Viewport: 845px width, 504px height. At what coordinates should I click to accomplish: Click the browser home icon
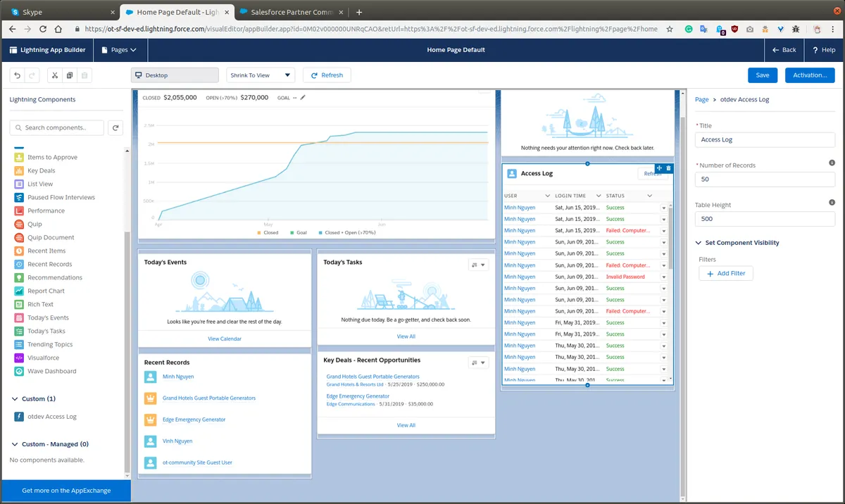pos(59,29)
